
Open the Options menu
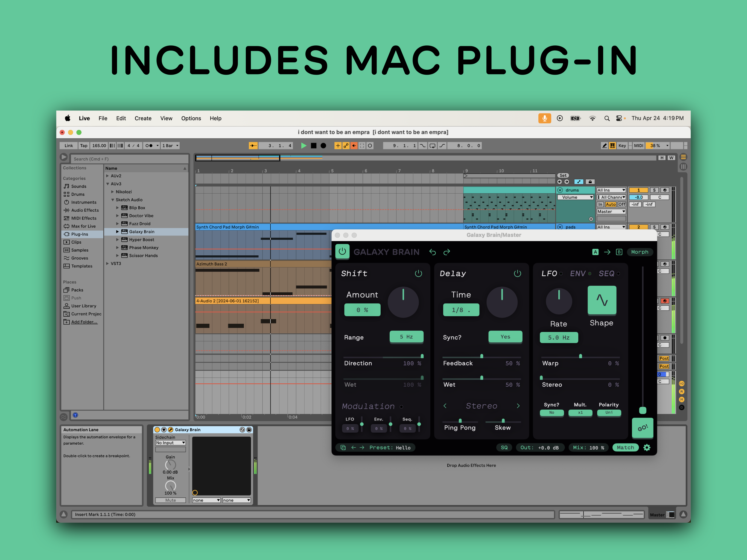coord(191,118)
